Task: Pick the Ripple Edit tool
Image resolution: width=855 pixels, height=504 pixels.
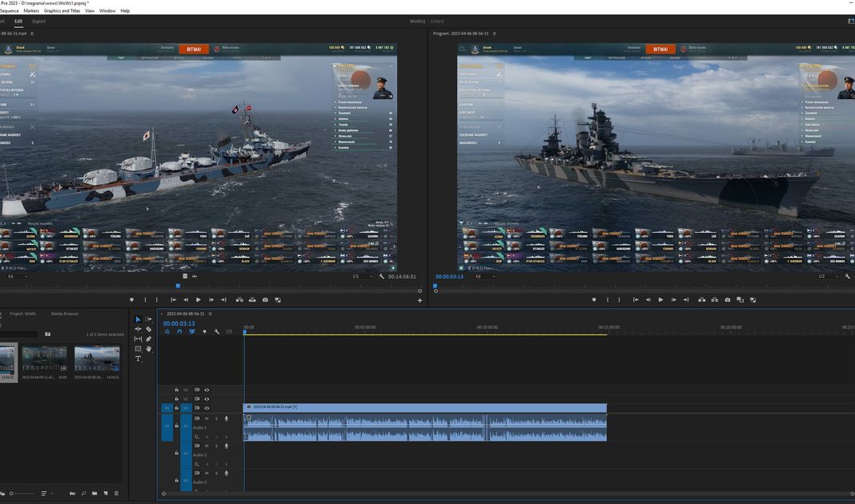Action: tap(138, 329)
